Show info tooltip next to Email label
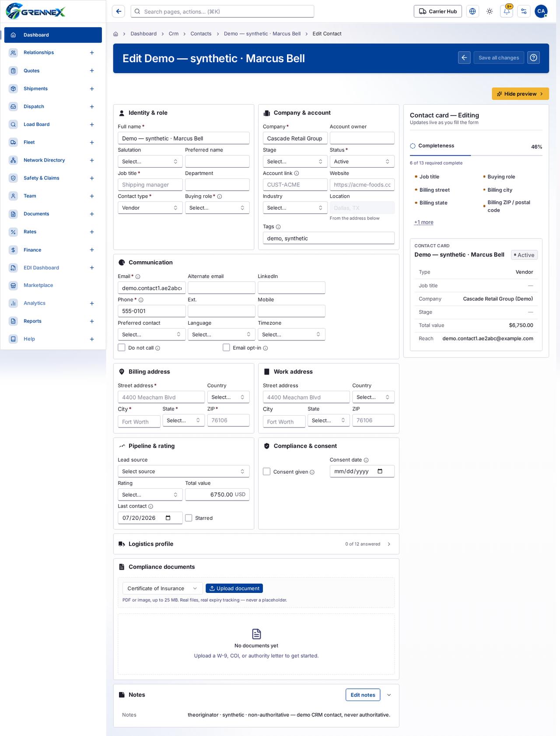 coord(138,277)
